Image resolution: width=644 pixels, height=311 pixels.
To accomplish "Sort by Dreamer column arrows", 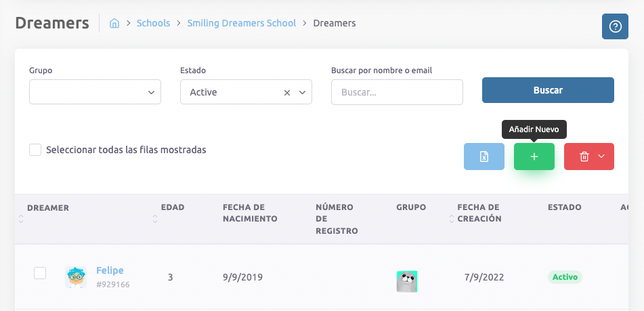I will (21, 219).
